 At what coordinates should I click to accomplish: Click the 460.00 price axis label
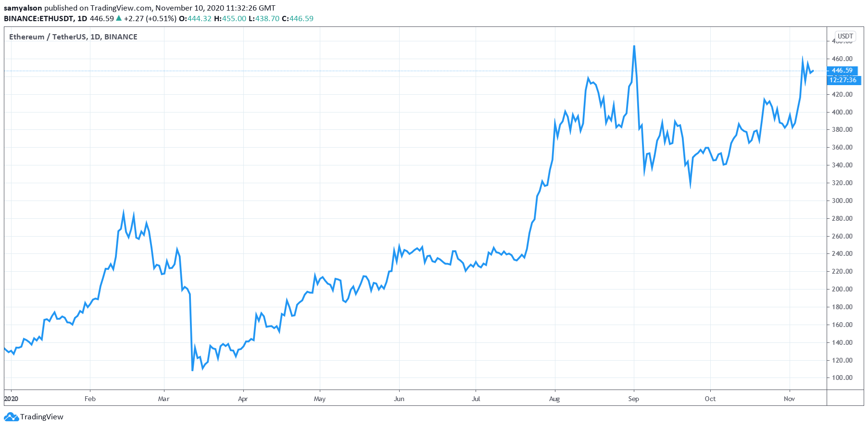click(x=842, y=59)
